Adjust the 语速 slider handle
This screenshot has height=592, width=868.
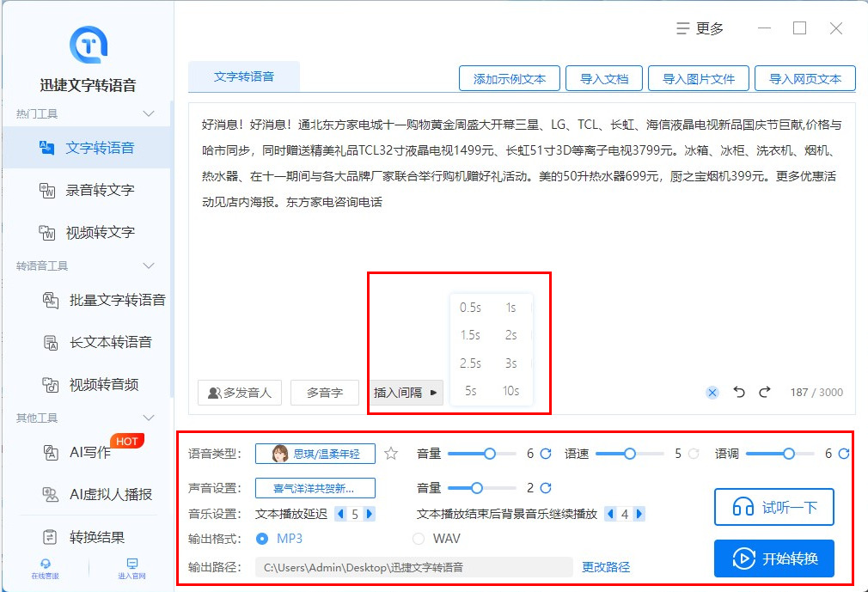(x=629, y=454)
